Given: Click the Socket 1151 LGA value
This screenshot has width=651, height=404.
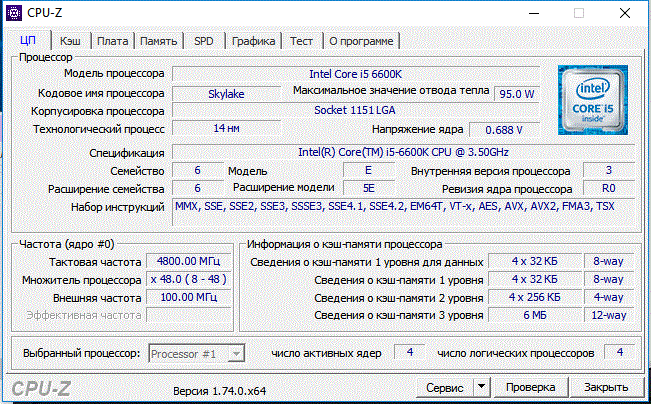Looking at the screenshot, I should tap(356, 110).
